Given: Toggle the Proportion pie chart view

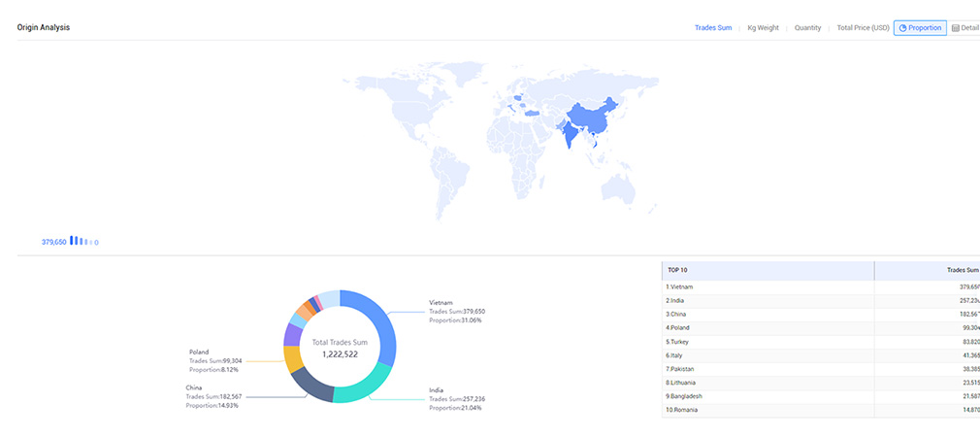Looking at the screenshot, I should (x=920, y=28).
